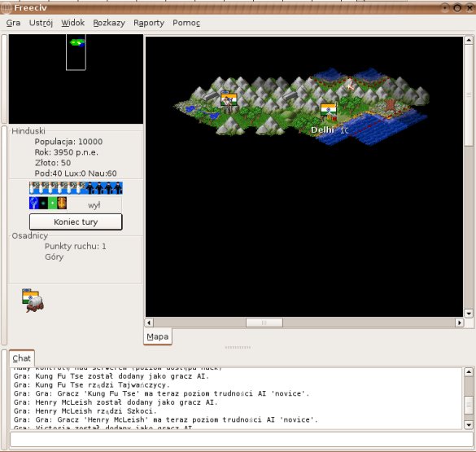Switch to the Mapa tab
Screen dimensions: 476x452
[x=158, y=336]
